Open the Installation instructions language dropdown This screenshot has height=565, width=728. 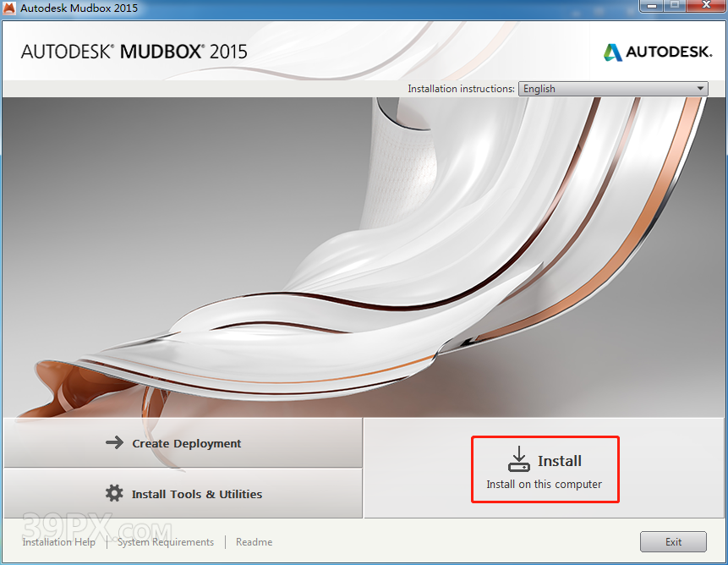(612, 88)
